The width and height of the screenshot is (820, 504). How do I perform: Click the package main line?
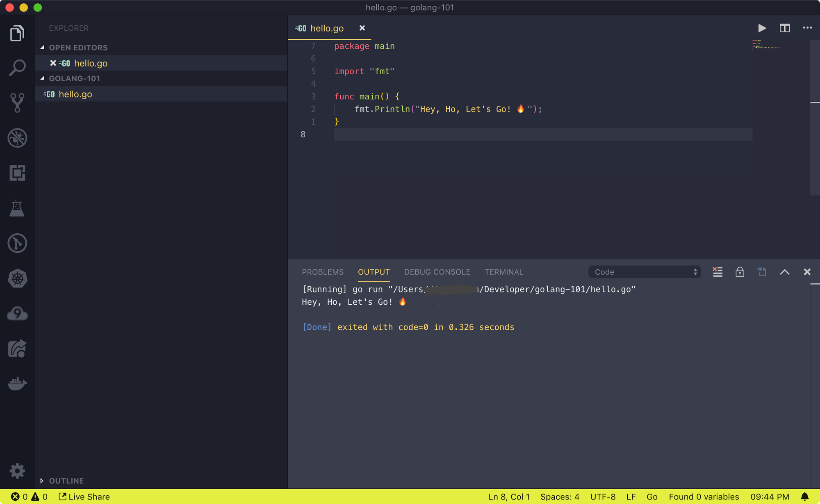tap(364, 46)
